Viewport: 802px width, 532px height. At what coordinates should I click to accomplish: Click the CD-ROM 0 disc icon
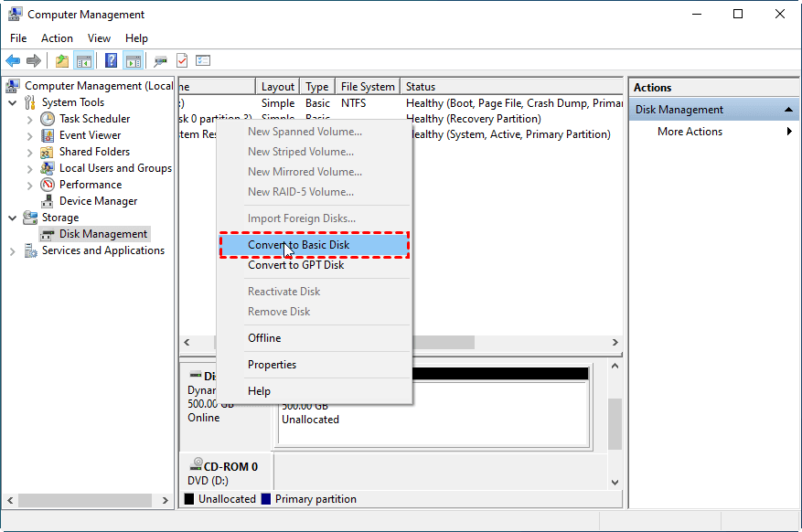coord(196,464)
